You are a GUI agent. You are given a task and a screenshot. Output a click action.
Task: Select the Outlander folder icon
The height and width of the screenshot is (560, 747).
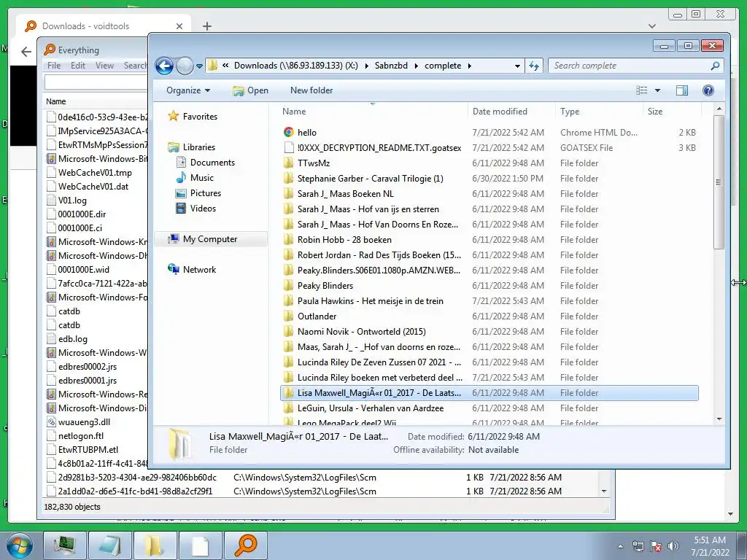point(288,316)
